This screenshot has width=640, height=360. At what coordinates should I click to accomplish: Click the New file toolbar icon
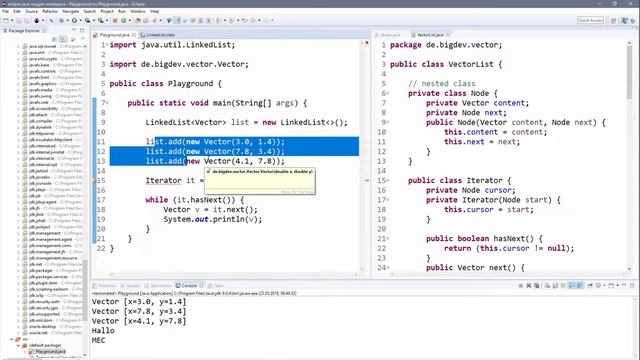click(x=6, y=20)
